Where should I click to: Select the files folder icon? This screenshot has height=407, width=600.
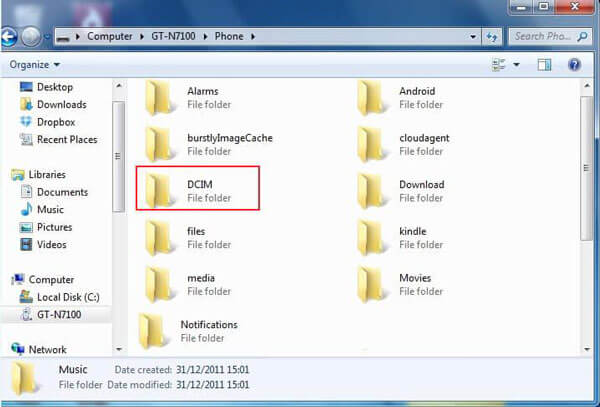(x=158, y=238)
